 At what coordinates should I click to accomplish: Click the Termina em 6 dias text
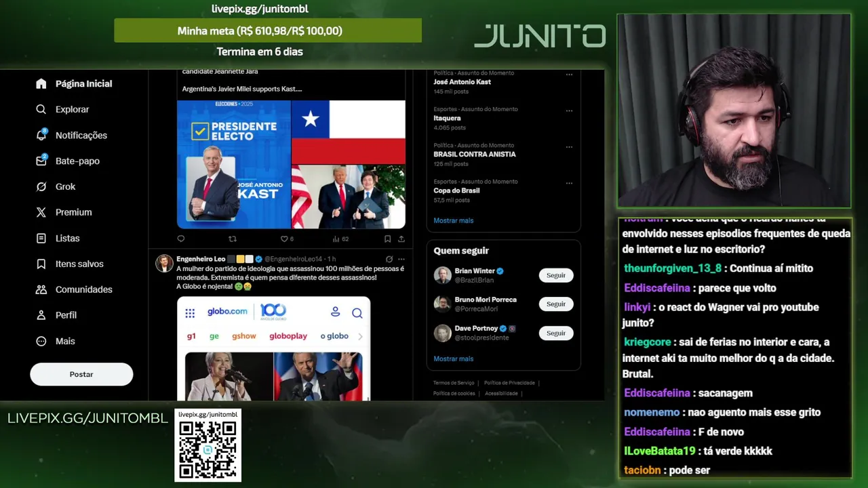(x=260, y=52)
